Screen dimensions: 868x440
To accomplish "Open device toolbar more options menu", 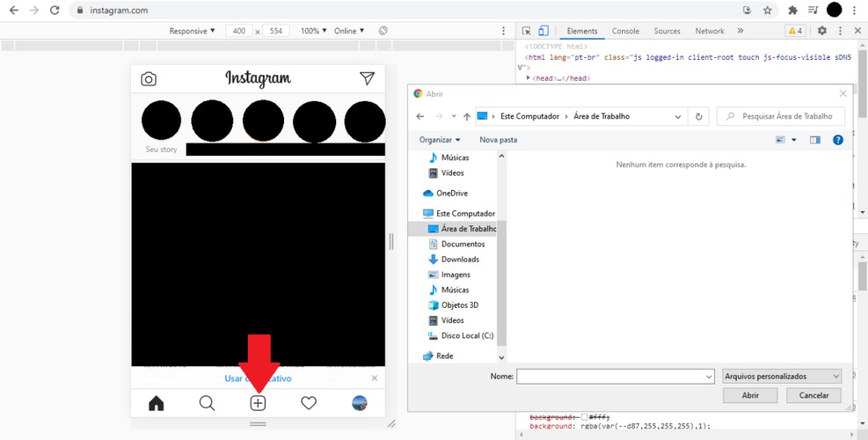I will pos(503,31).
